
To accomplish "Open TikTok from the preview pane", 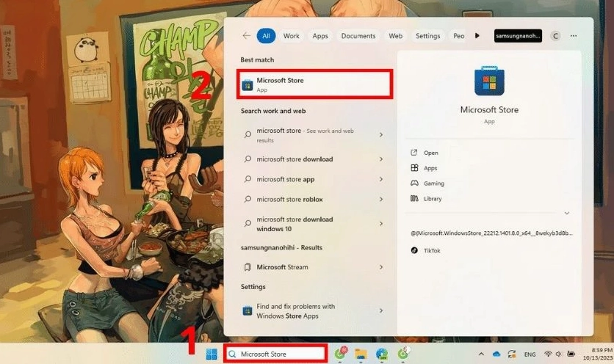I will [432, 251].
